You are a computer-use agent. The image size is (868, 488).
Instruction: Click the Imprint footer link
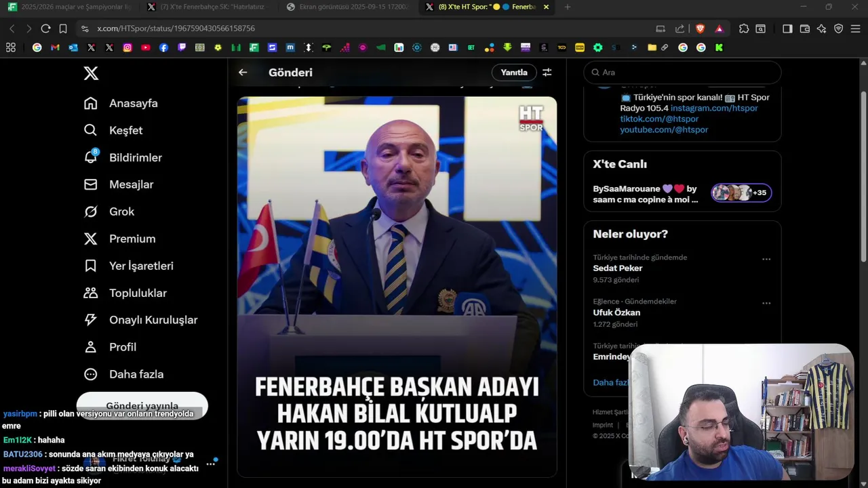click(603, 425)
